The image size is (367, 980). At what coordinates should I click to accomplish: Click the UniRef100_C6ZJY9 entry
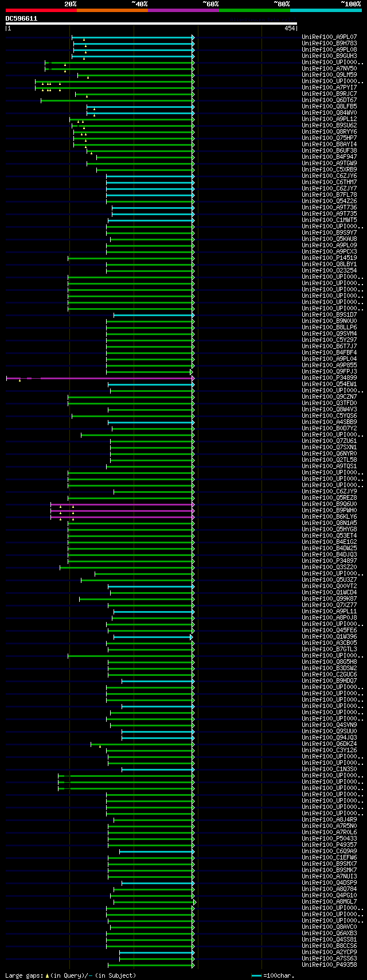pos(329,492)
